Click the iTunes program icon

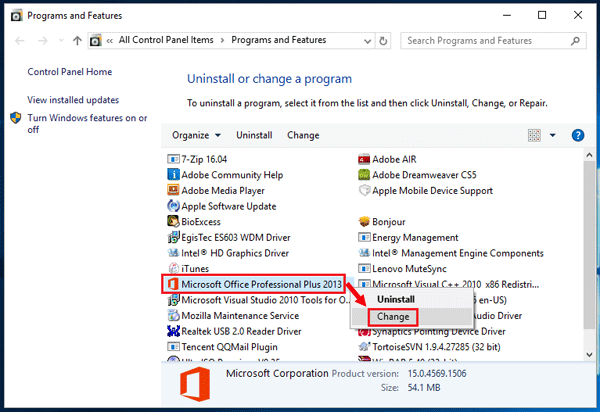coord(173,268)
